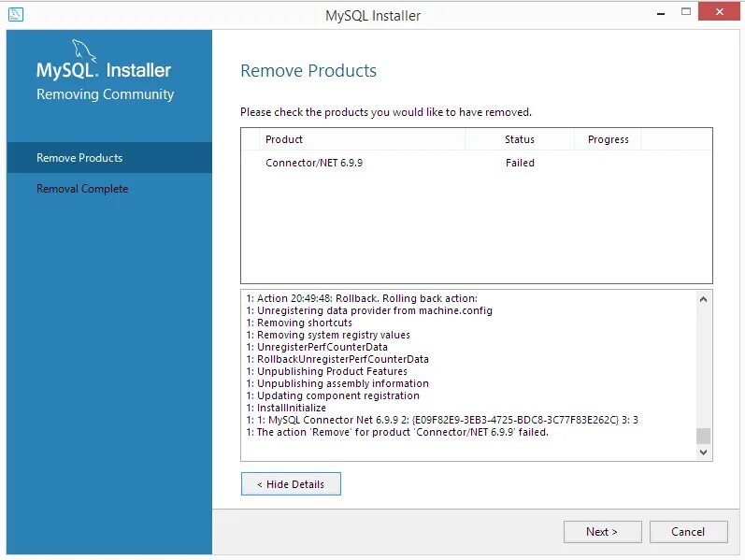Click the Cancel button

[689, 531]
